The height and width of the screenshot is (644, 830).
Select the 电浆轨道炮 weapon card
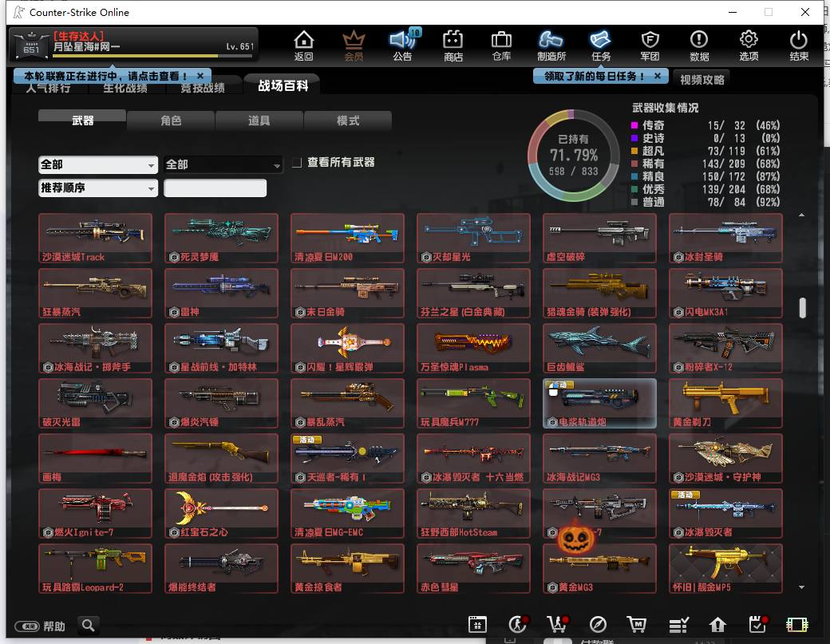(599, 403)
